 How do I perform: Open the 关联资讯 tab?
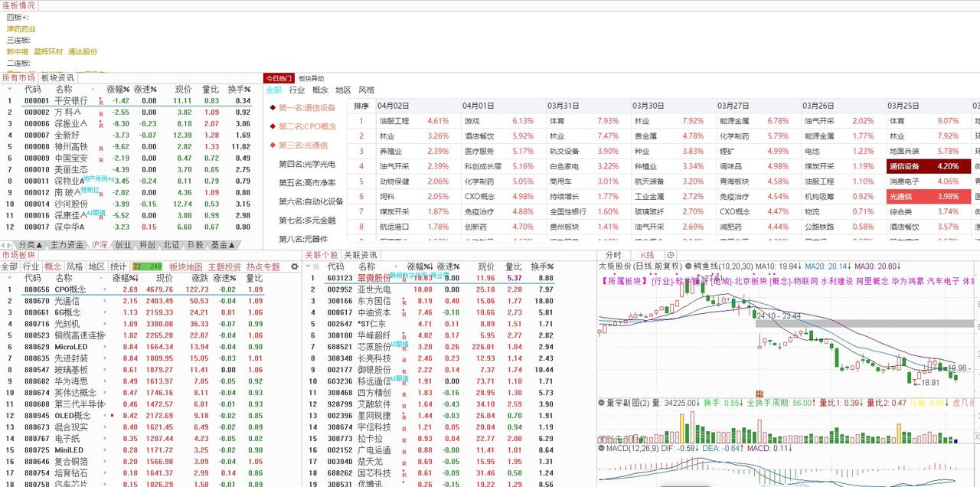pos(360,255)
